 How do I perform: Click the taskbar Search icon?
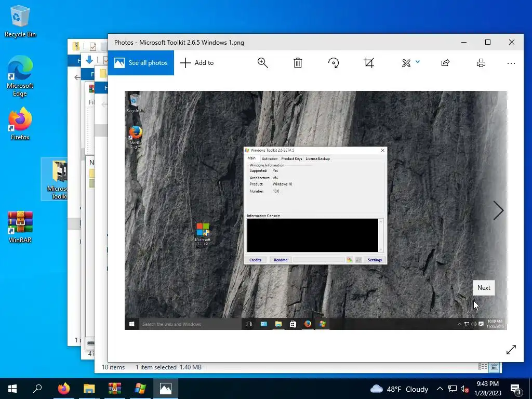37,389
